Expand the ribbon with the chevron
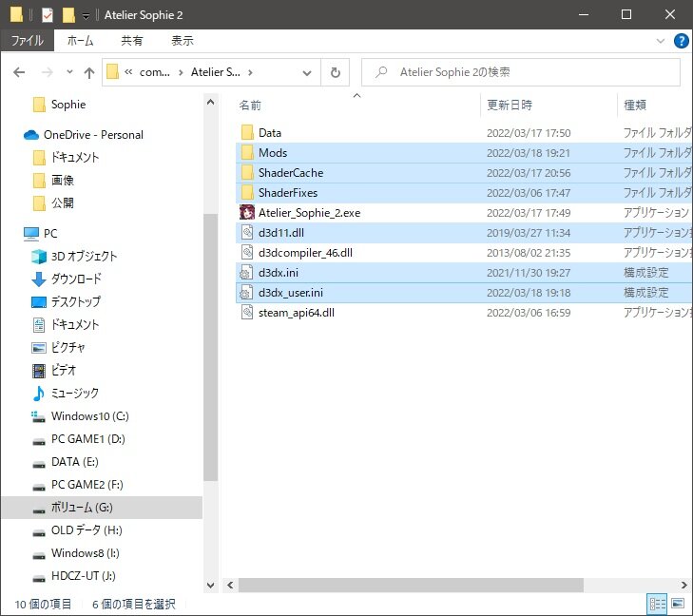The height and width of the screenshot is (616, 693). [661, 41]
